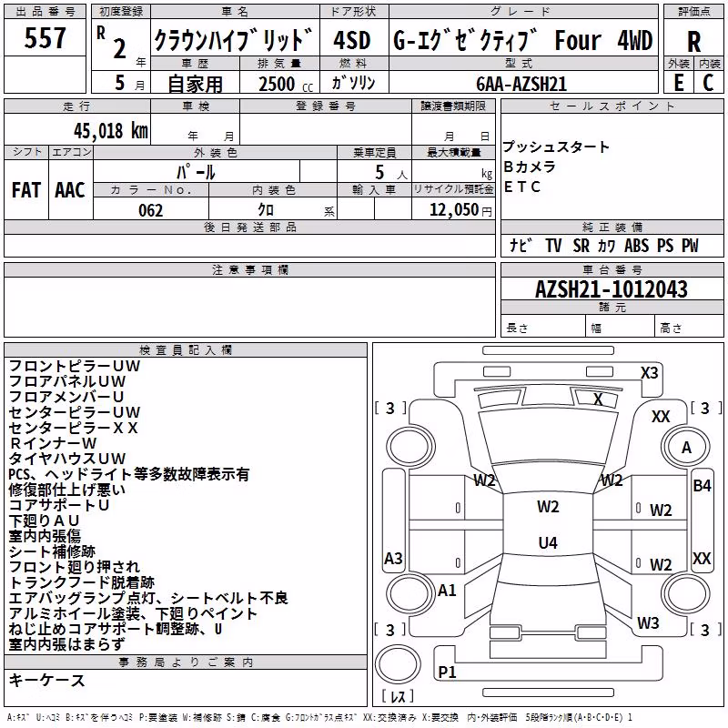Image resolution: width=728 pixels, height=728 pixels.
Task: Click the sales point ETC
Action: point(521,187)
